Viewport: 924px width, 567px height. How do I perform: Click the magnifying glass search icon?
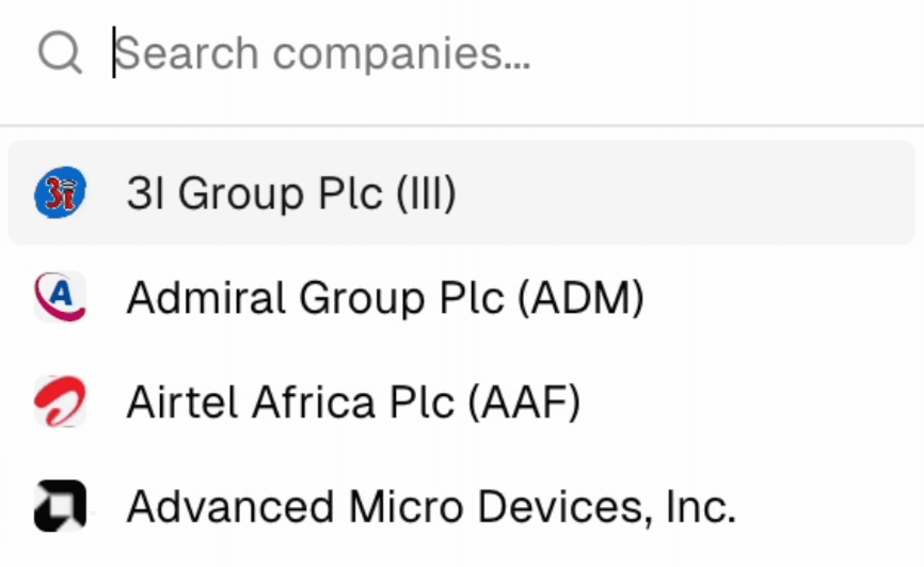tap(60, 52)
